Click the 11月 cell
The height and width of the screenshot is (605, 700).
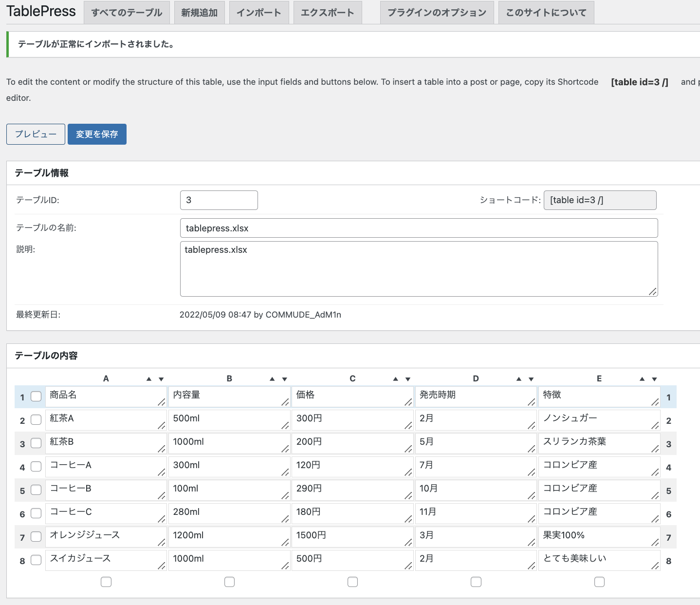[476, 513]
